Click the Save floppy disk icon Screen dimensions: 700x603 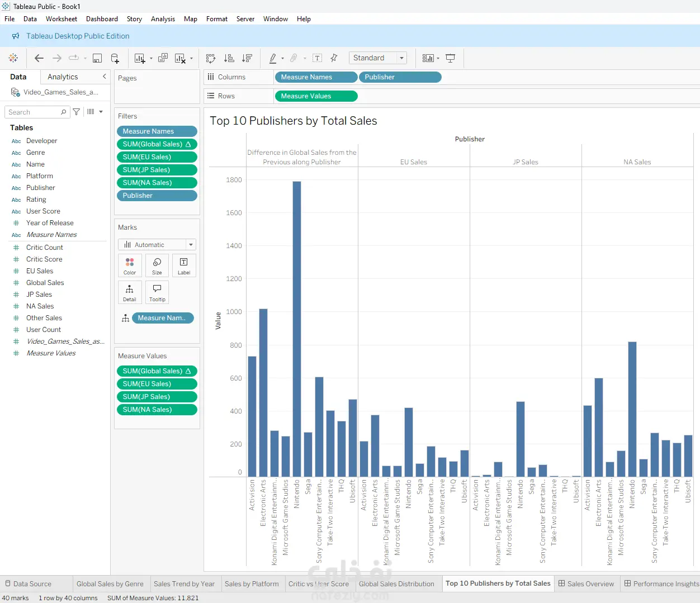pos(97,58)
